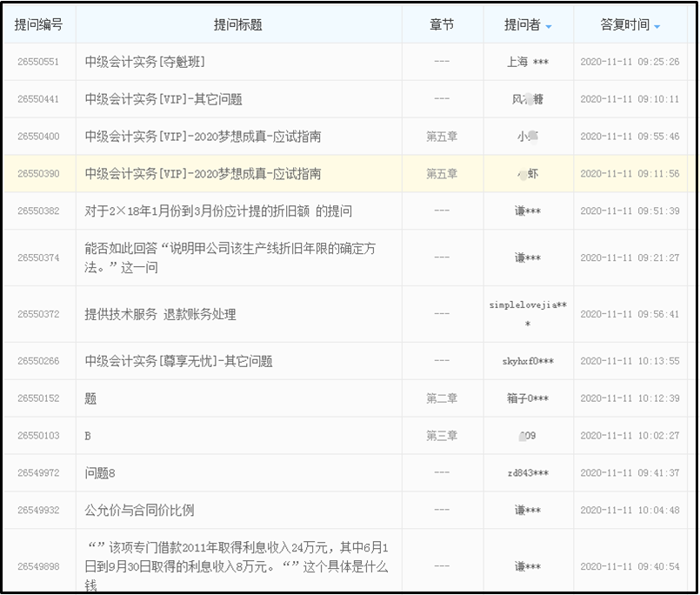Viewport: 700px width, 595px height.
Task: Click reply time 2020-11-11 10:02:27
Action: [x=630, y=436]
